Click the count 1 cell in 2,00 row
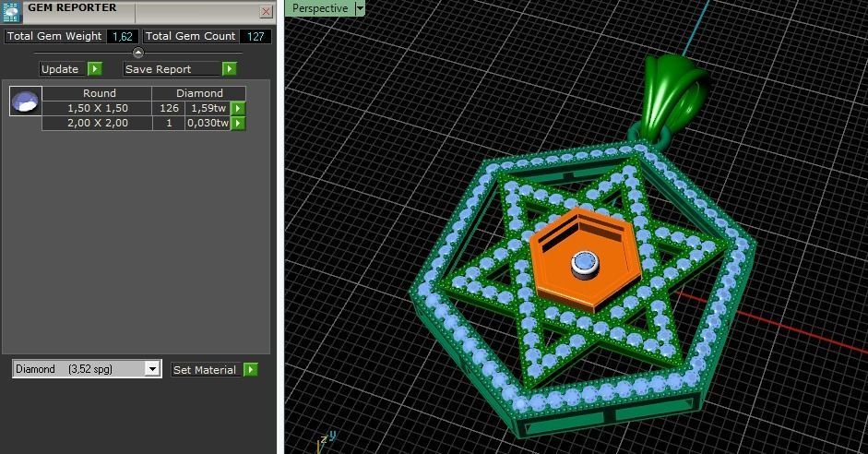This screenshot has height=454, width=868. (x=169, y=123)
